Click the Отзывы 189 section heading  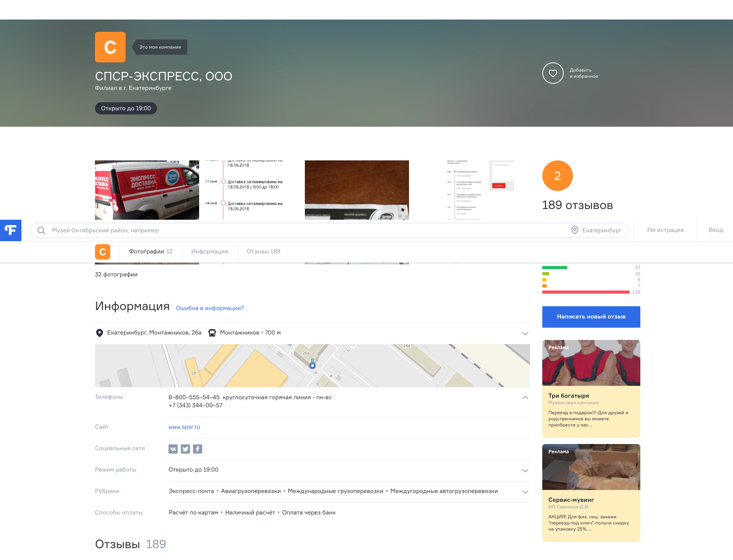(x=130, y=544)
